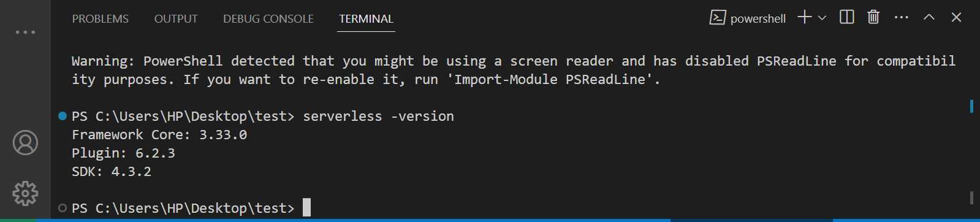This screenshot has height=222, width=980.
Task: Kill terminal using trash can icon
Action: [x=873, y=17]
